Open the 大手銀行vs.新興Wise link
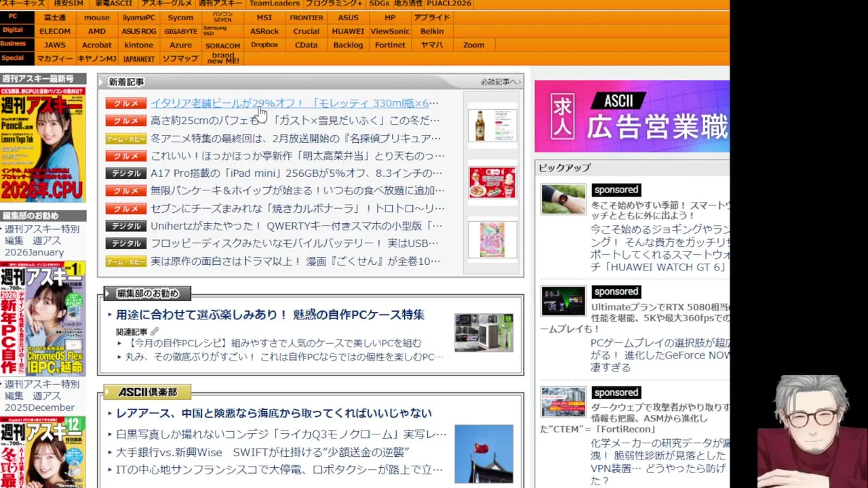This screenshot has width=868, height=488. point(262,452)
